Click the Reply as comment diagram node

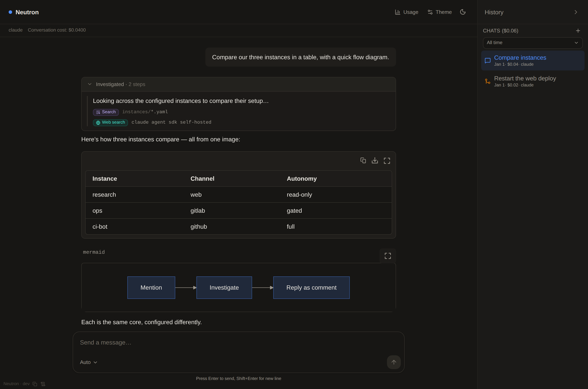click(x=311, y=287)
